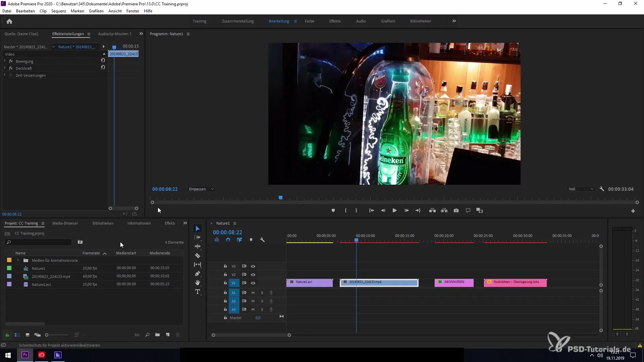The image size is (644, 362).
Task: Go to Out point
Action: point(418,210)
